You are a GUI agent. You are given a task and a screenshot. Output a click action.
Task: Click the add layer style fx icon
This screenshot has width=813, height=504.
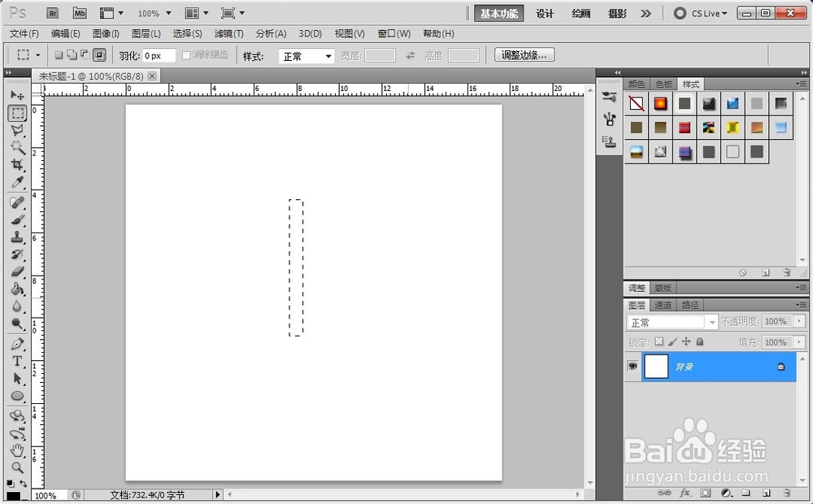(x=685, y=493)
